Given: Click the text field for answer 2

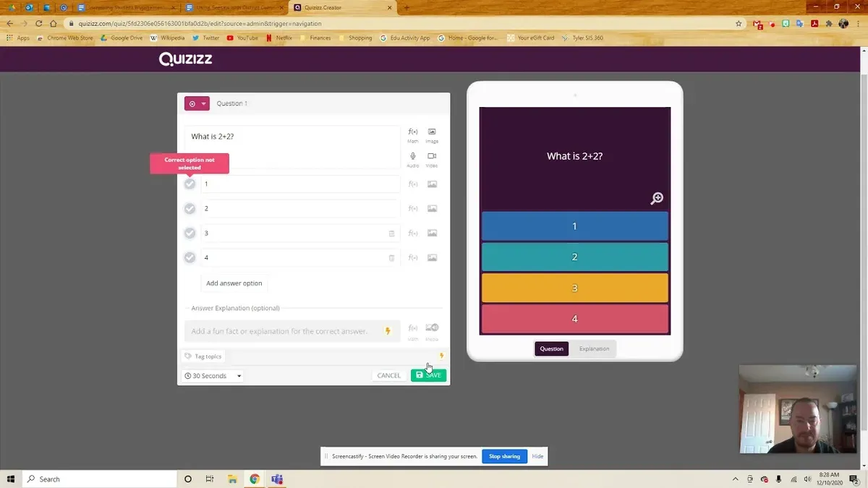Looking at the screenshot, I should point(300,208).
